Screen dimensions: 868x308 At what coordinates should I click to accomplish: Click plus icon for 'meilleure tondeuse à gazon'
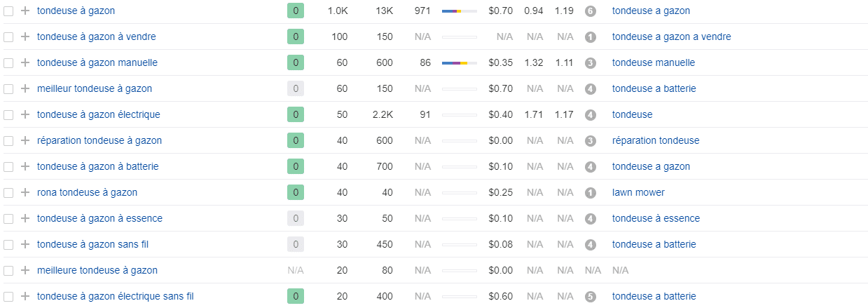tap(25, 270)
